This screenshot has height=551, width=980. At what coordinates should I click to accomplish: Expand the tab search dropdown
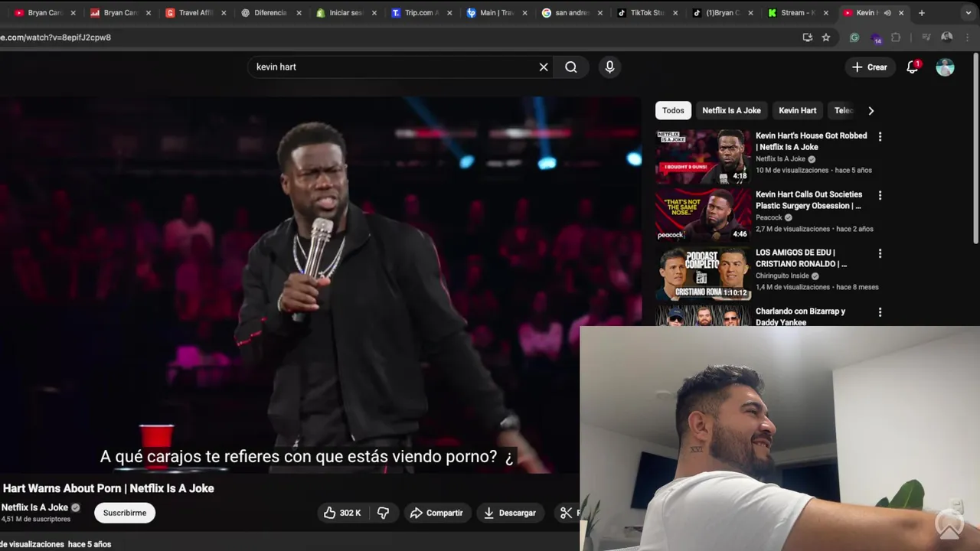[969, 13]
